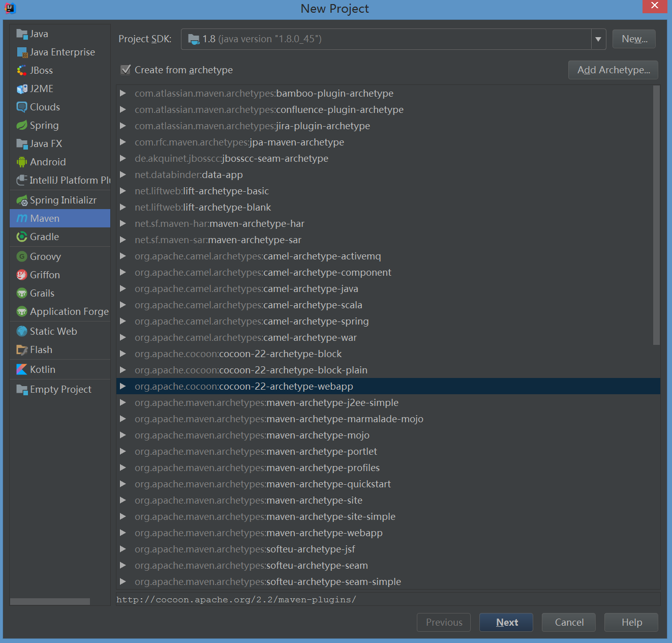Screen dimensions: 672x643
Task: Click the Grails icon
Action: (22, 294)
